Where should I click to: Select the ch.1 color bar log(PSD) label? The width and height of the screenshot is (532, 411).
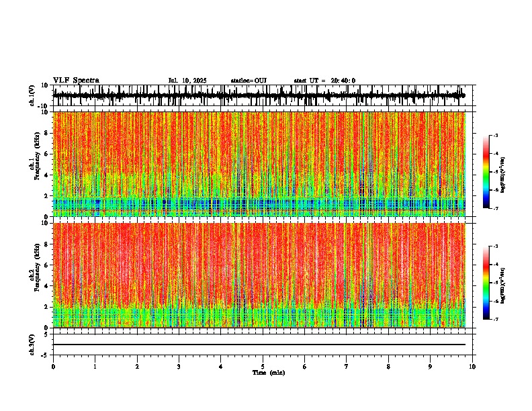[503, 175]
